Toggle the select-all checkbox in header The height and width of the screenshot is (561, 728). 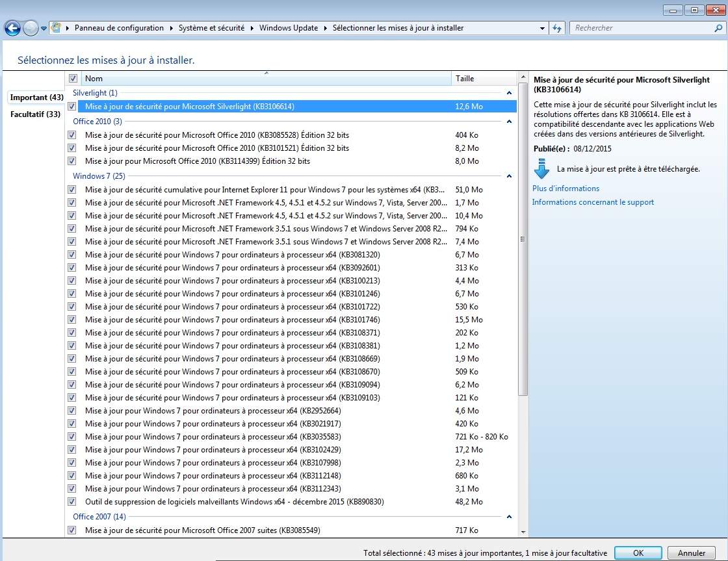pyautogui.click(x=73, y=79)
